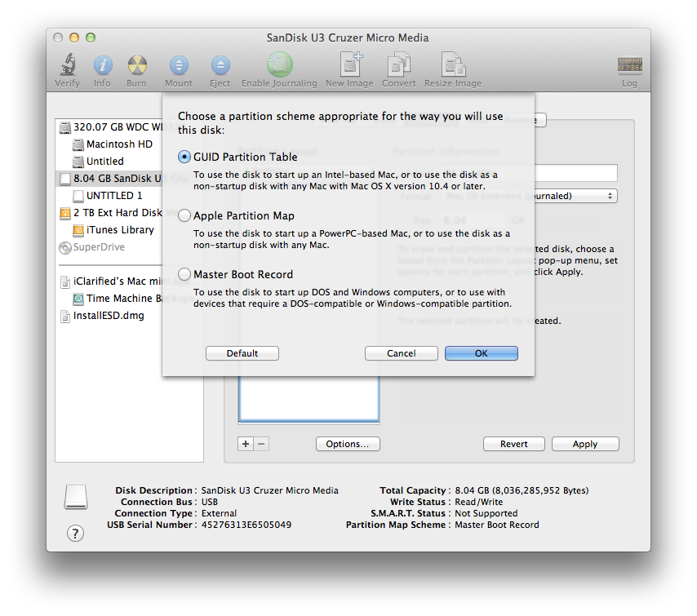Click the Convert toolbar icon
Image resolution: width=697 pixels, height=616 pixels.
[x=399, y=64]
